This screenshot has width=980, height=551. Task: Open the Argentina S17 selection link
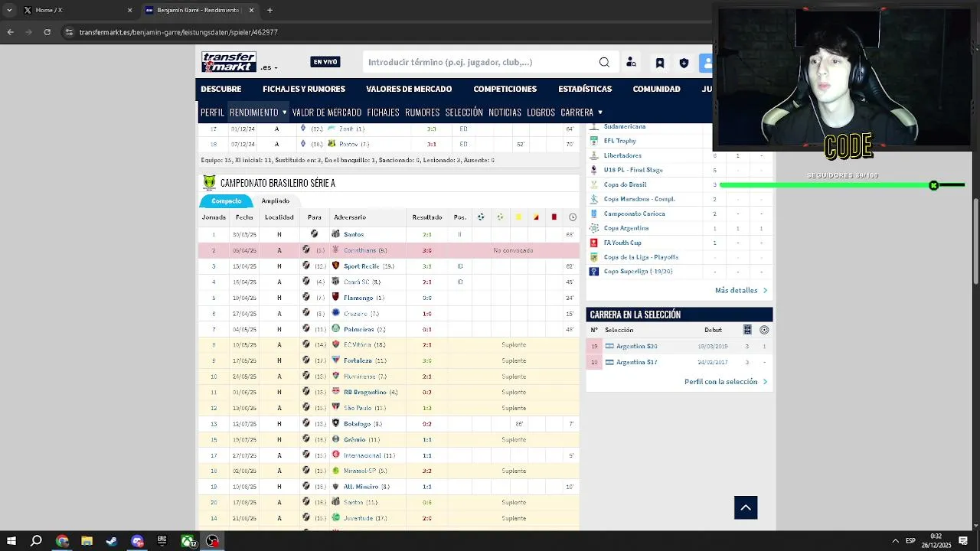(x=636, y=362)
